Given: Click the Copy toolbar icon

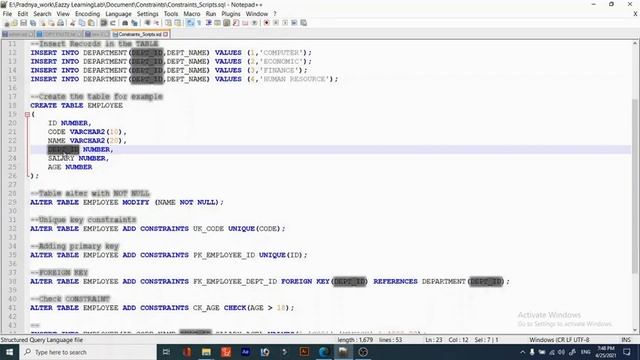Looking at the screenshot, I should coord(82,23).
